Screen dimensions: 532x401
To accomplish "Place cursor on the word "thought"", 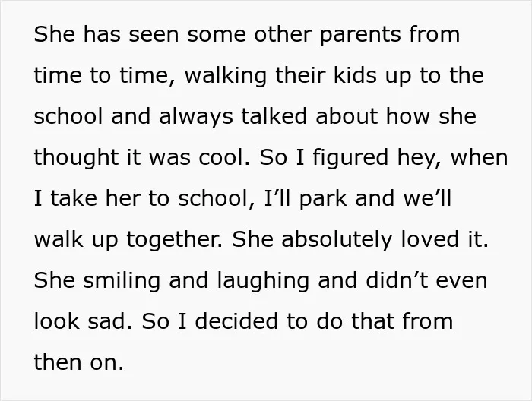I will point(76,158).
